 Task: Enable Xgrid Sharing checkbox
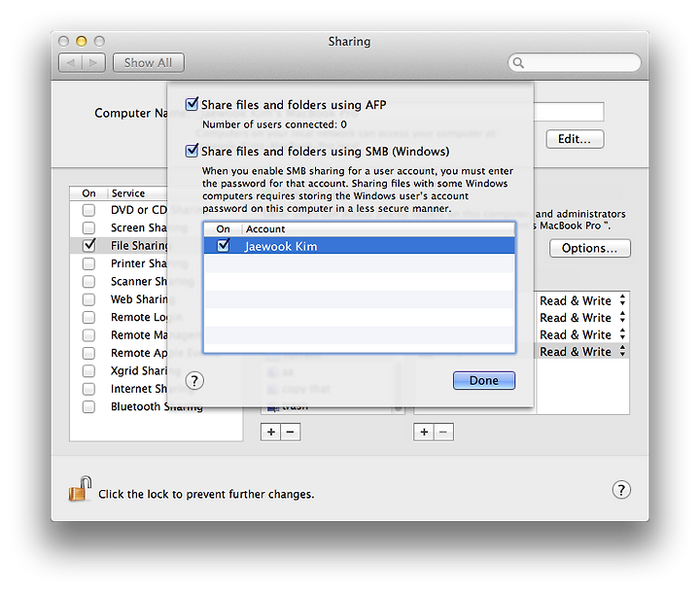click(88, 370)
